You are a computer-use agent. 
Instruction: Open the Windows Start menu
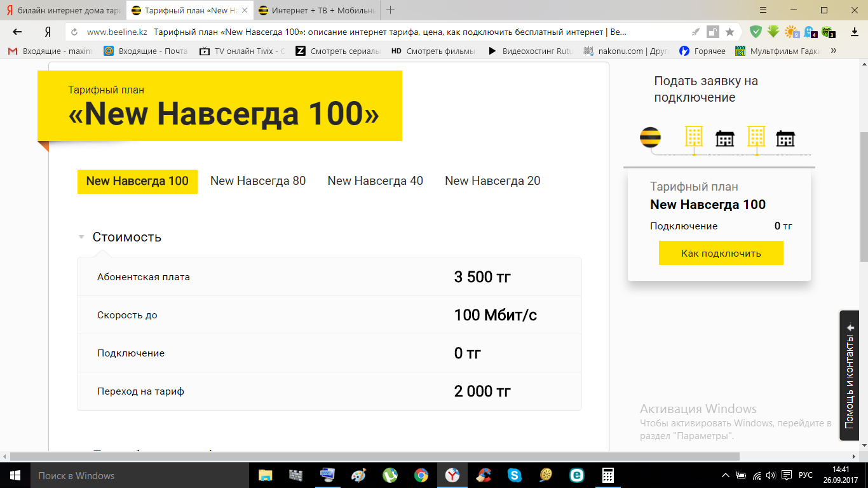[x=14, y=475]
